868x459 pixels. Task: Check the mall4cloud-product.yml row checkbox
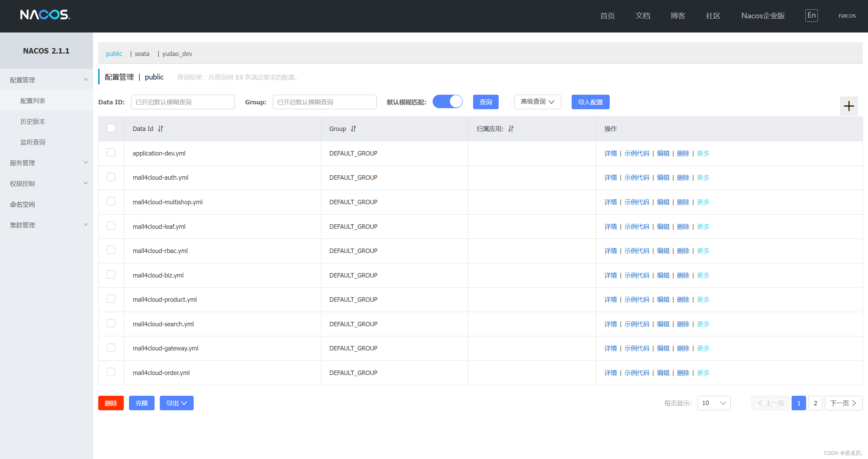pyautogui.click(x=111, y=299)
